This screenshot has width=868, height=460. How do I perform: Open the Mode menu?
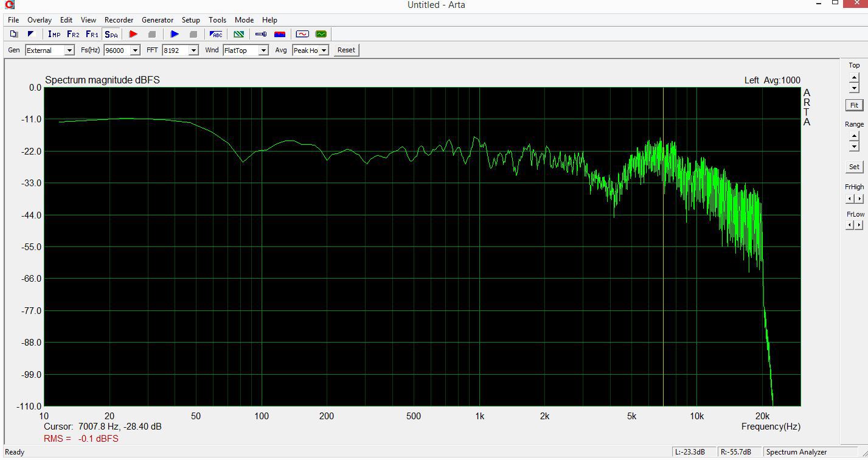[x=244, y=20]
